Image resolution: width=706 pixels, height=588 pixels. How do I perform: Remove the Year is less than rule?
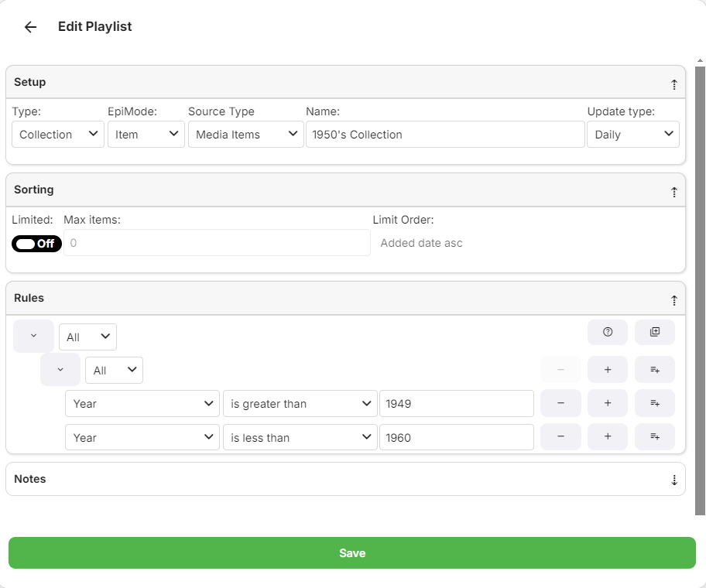[560, 437]
